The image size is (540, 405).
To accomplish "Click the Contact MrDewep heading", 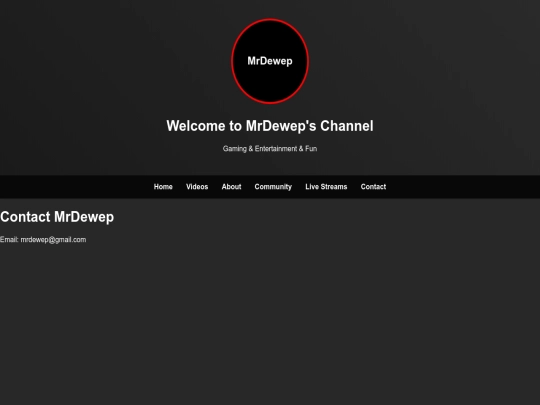I will tap(57, 217).
